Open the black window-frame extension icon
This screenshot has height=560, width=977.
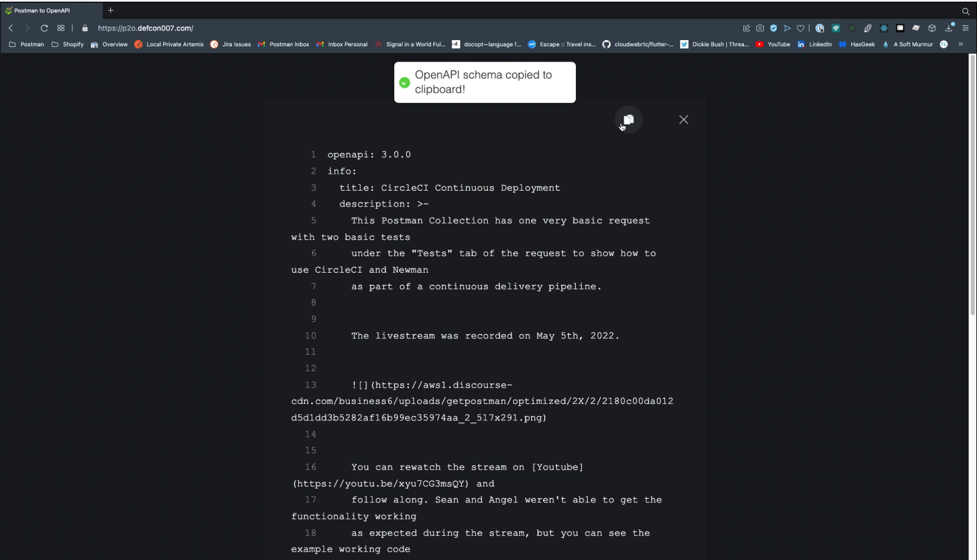pos(900,28)
